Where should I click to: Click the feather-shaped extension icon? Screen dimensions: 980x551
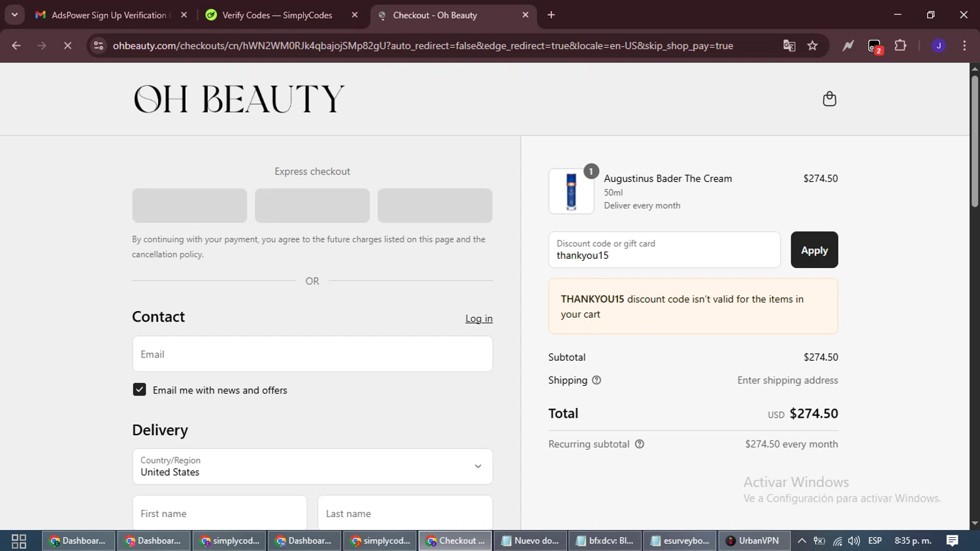coord(848,46)
